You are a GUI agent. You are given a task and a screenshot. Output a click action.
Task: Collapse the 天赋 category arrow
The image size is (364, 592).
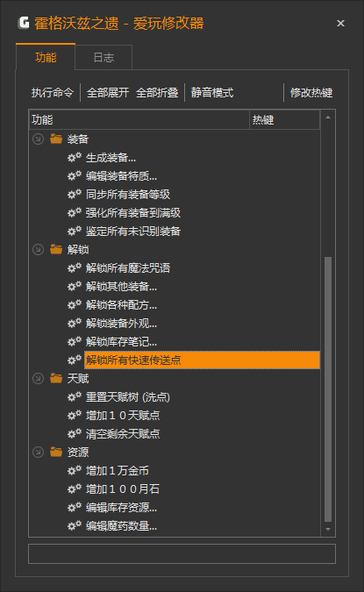tap(38, 378)
